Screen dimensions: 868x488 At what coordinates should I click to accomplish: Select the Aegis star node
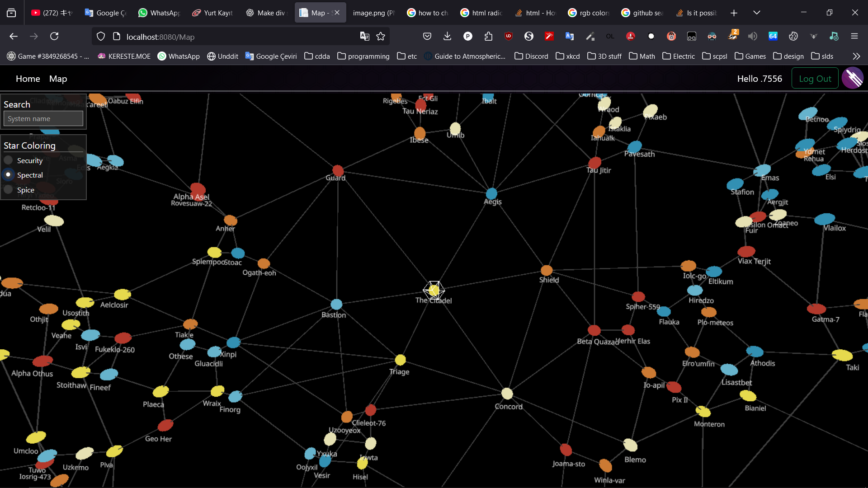tap(491, 193)
